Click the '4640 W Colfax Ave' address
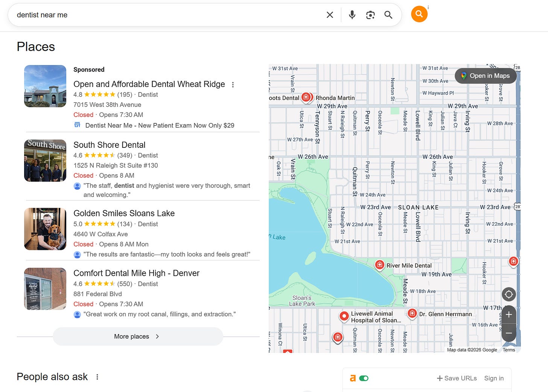Screen dimensions: 548x392 point(100,234)
